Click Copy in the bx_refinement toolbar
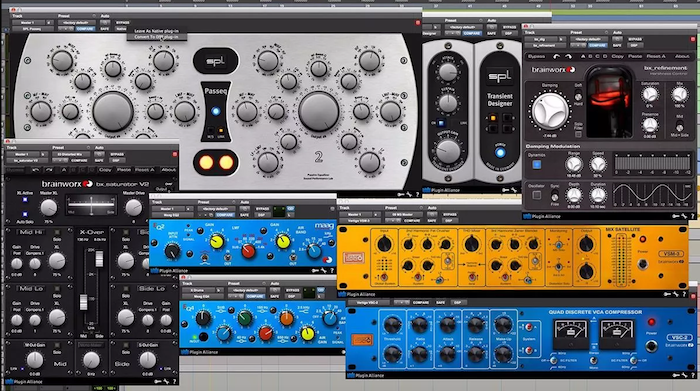The width and height of the screenshot is (700, 391). (617, 57)
